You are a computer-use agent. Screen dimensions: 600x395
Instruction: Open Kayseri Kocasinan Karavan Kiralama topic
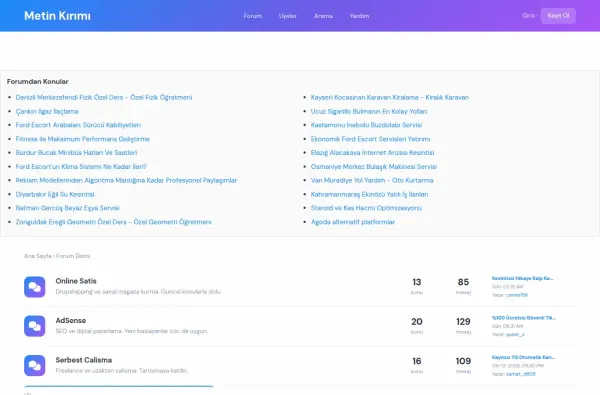390,97
